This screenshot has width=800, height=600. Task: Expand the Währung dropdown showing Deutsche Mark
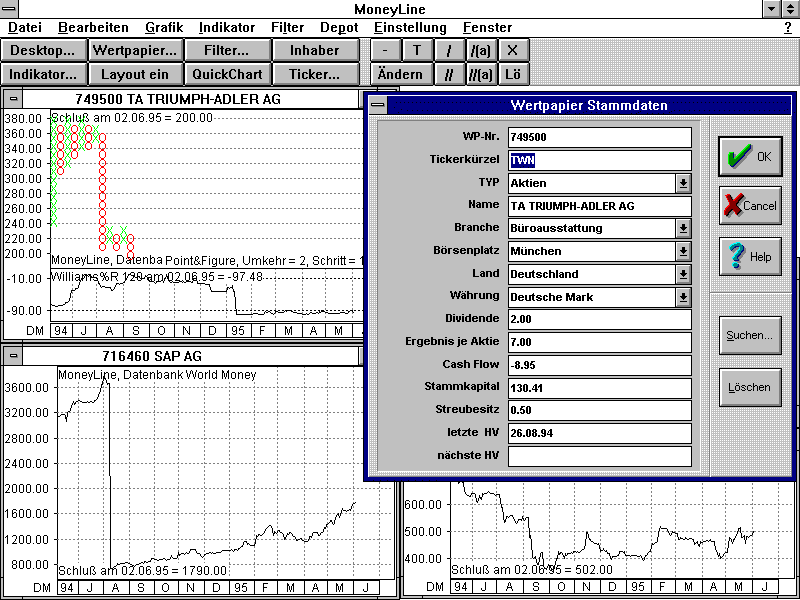(683, 297)
